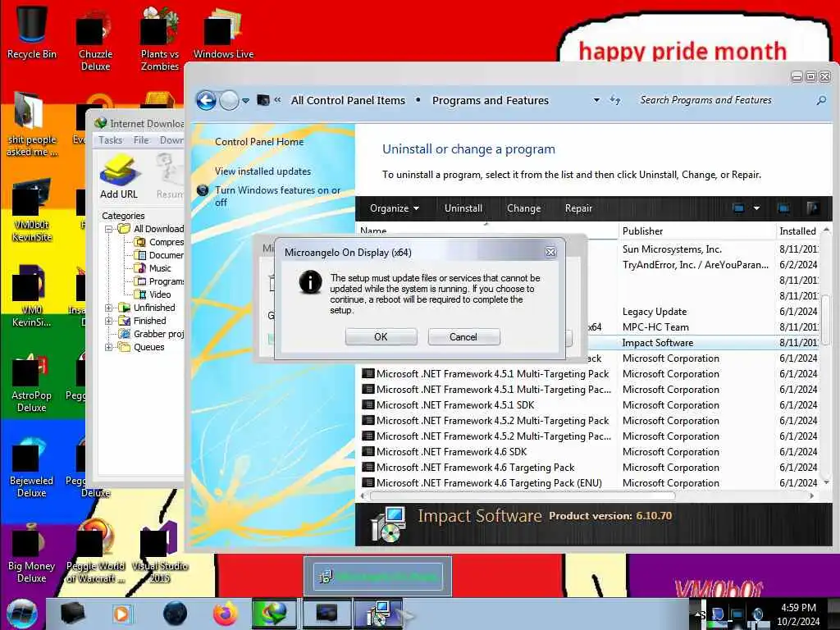Click the Firefox icon on the taskbar
840x630 pixels.
coord(226,614)
